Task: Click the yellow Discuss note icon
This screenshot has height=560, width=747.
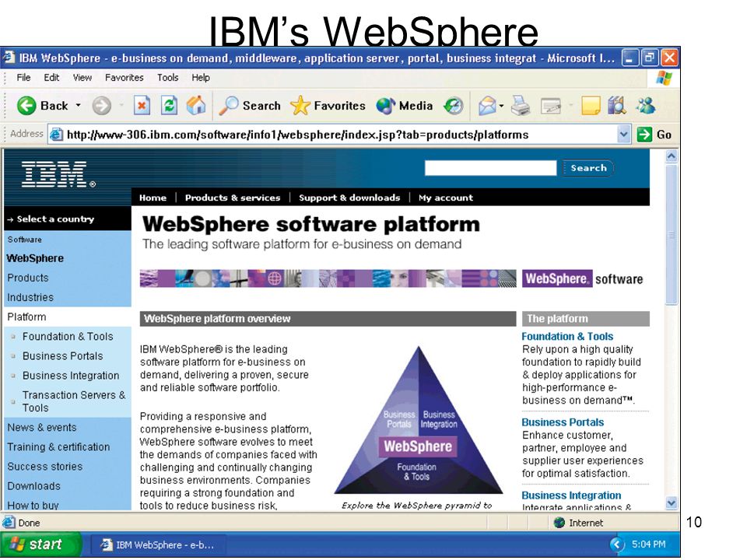Action: (591, 105)
